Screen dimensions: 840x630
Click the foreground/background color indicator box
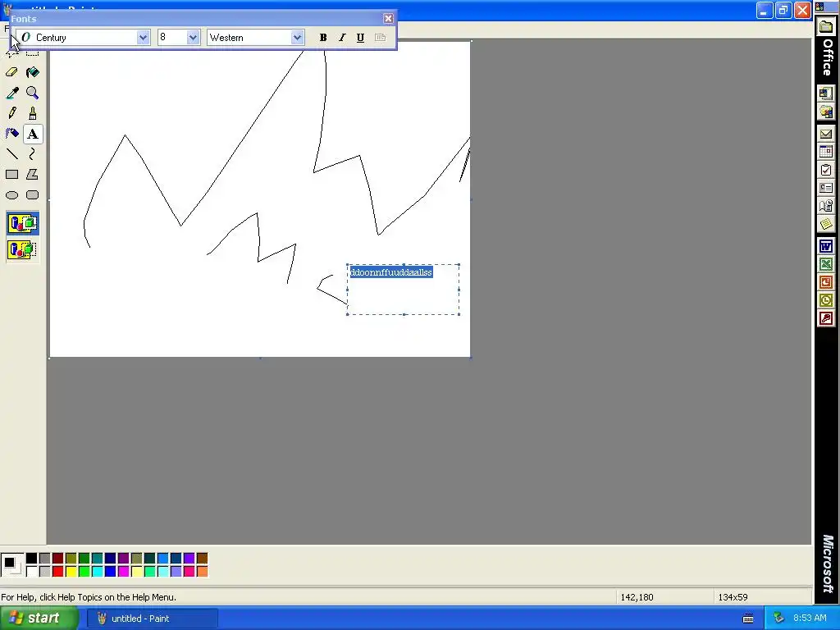[11, 565]
